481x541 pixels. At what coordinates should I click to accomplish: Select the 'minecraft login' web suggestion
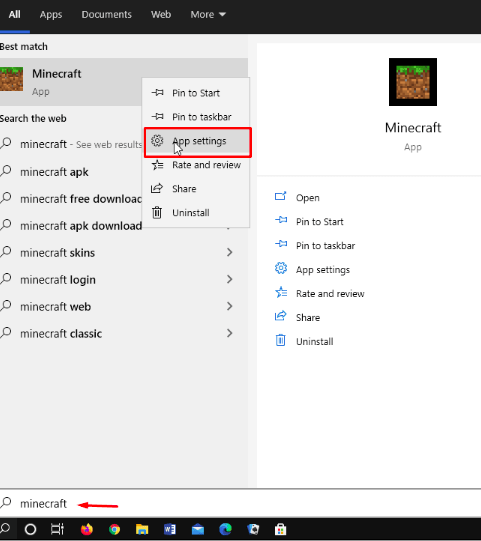pyautogui.click(x=124, y=279)
